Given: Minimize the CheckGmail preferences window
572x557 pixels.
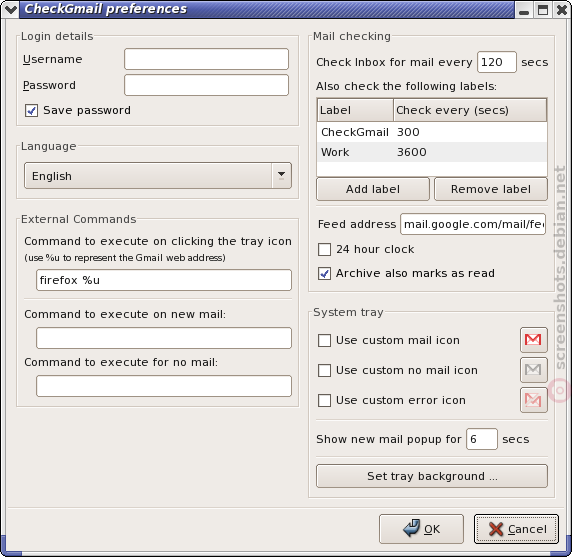Looking at the screenshot, I should click(x=524, y=9).
